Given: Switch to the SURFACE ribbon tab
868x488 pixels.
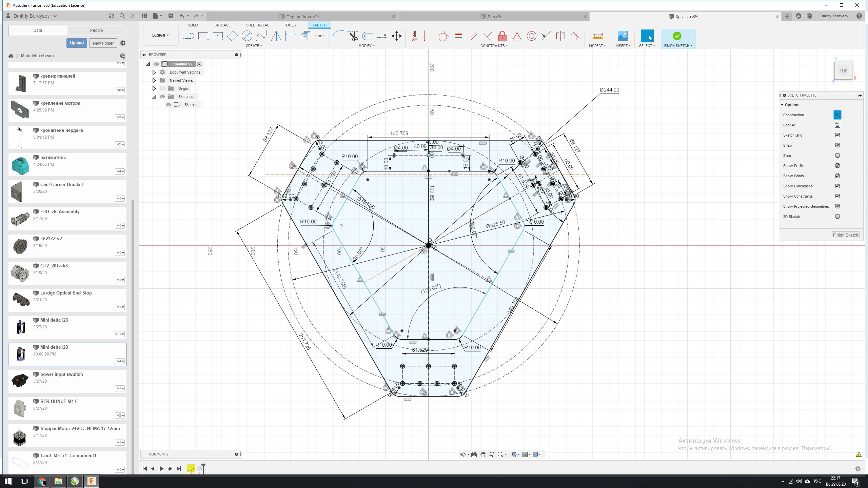Looking at the screenshot, I should click(x=222, y=25).
